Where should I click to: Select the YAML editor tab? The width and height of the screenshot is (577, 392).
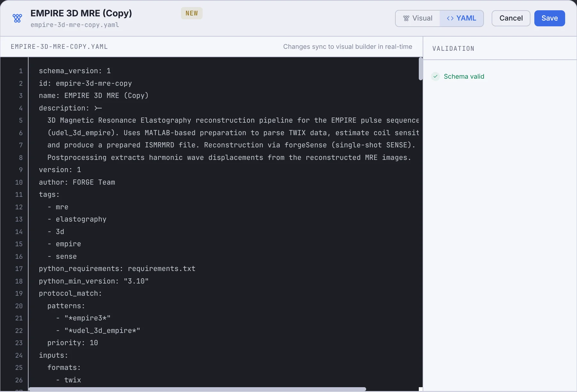(x=461, y=18)
